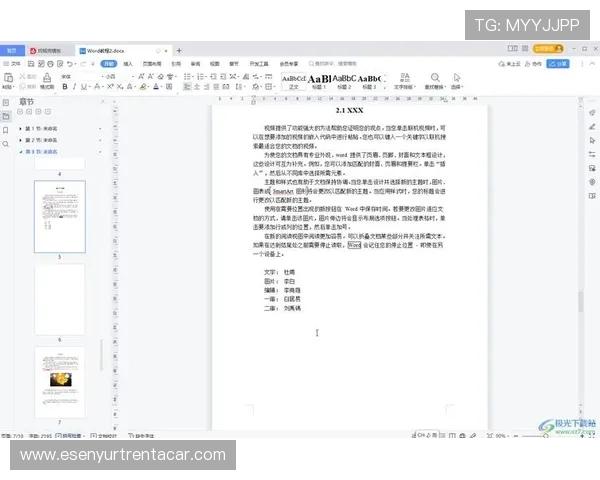Switch to the Insert ribbon tab
Screen dimensions: 600x480
[x=128, y=64]
